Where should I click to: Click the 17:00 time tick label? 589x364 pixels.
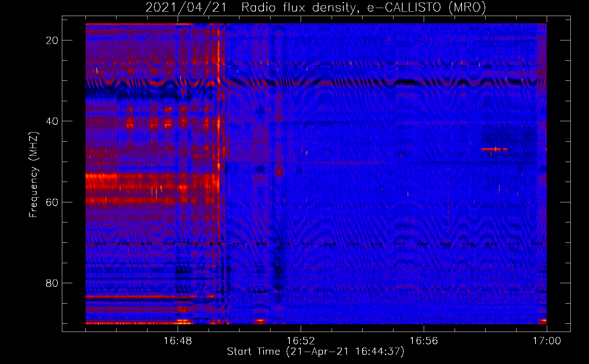(547, 341)
